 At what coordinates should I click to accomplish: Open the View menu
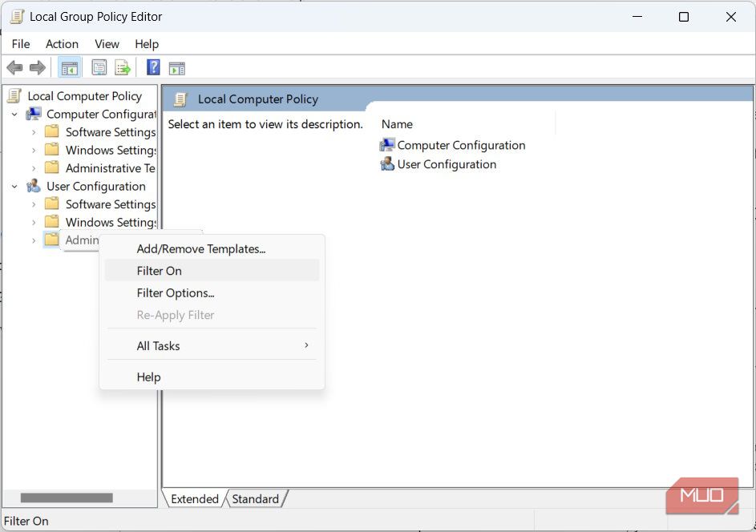107,44
